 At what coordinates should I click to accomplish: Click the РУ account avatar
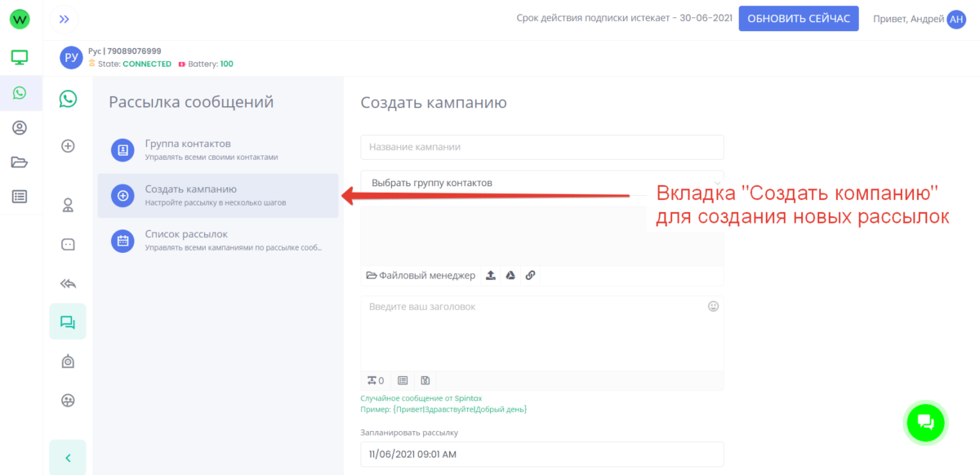coord(71,57)
